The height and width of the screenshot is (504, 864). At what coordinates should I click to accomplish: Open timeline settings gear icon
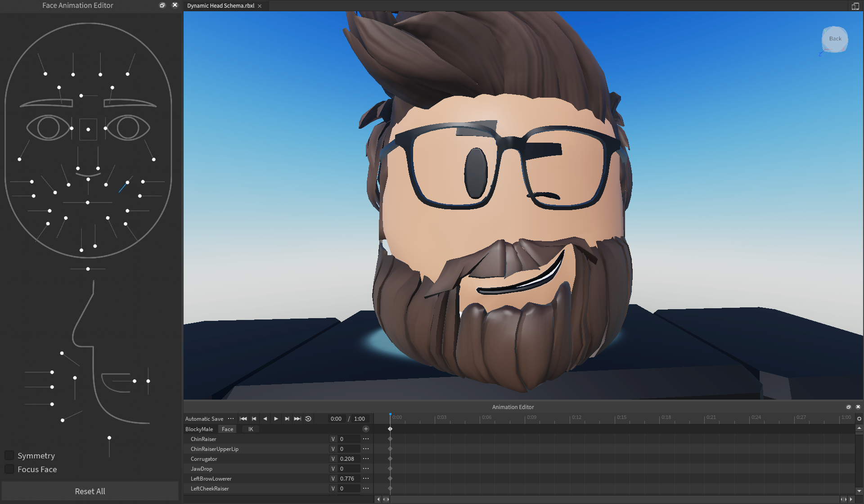click(859, 418)
